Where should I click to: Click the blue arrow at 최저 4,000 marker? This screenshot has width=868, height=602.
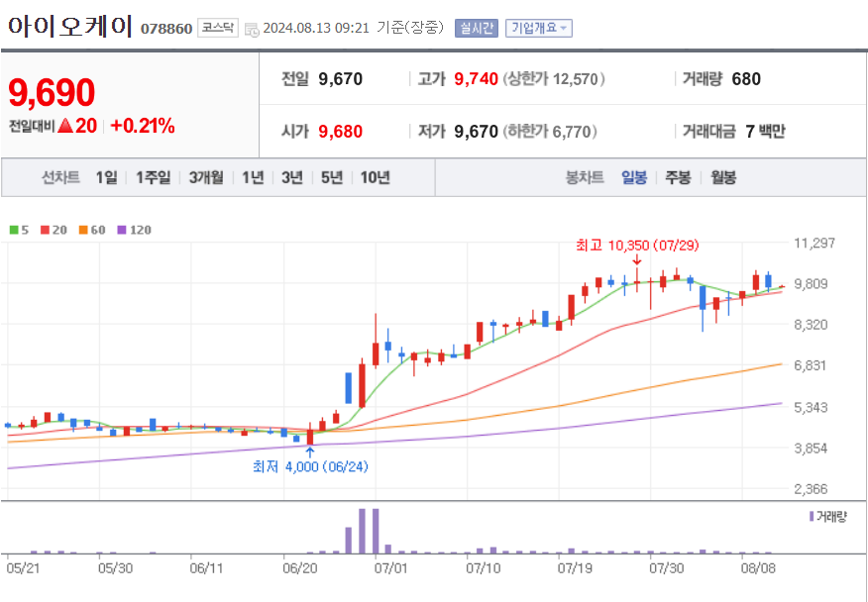(310, 451)
